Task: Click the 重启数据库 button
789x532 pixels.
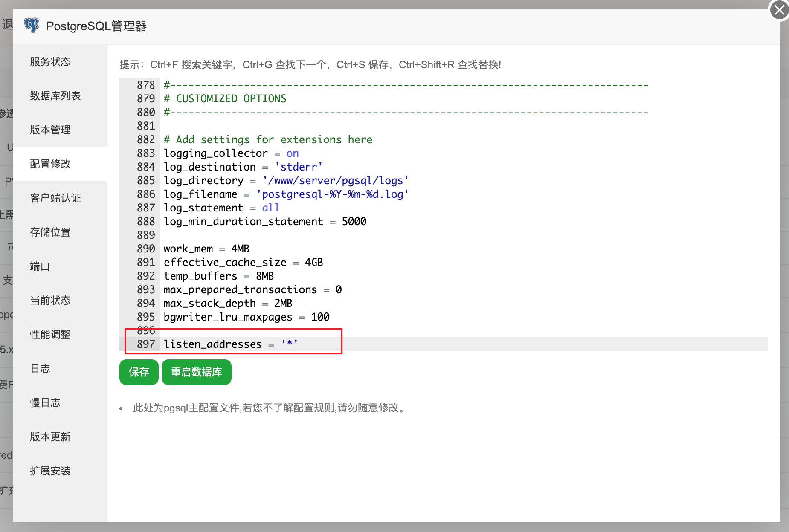Action: coord(197,372)
